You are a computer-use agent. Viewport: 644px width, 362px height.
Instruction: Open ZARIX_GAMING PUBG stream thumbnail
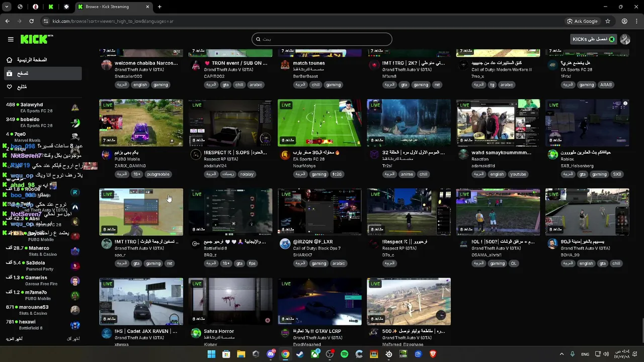coord(141,123)
